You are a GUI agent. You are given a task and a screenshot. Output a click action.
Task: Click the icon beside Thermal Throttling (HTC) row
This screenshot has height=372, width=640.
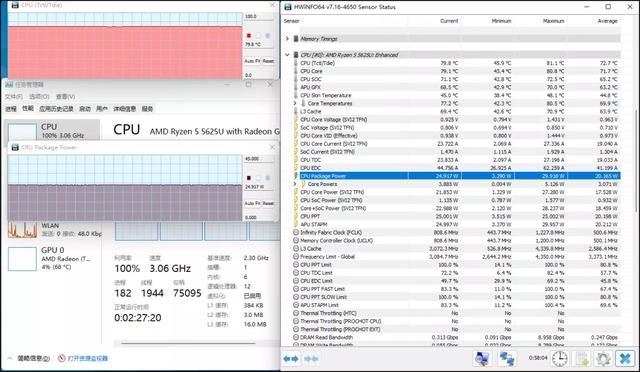(296, 313)
